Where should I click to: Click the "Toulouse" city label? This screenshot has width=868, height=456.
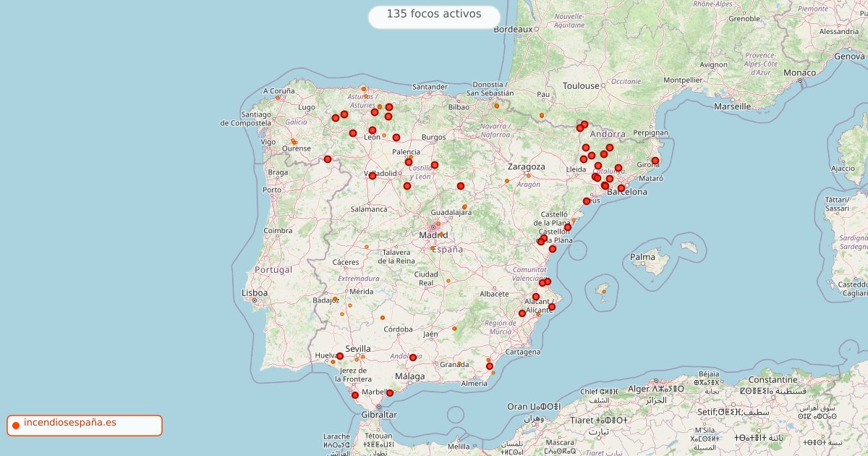pyautogui.click(x=582, y=85)
